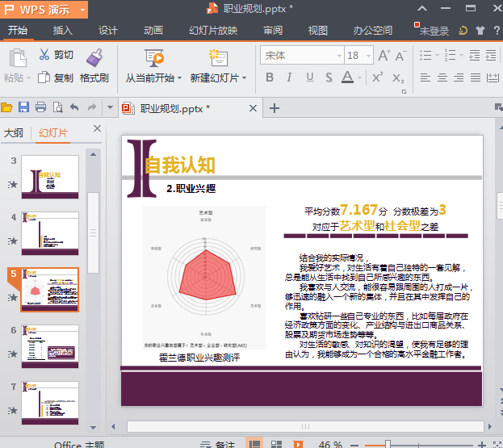Click the Copy (复制) icon
Viewport: 503px width, 448px height.
(x=44, y=78)
